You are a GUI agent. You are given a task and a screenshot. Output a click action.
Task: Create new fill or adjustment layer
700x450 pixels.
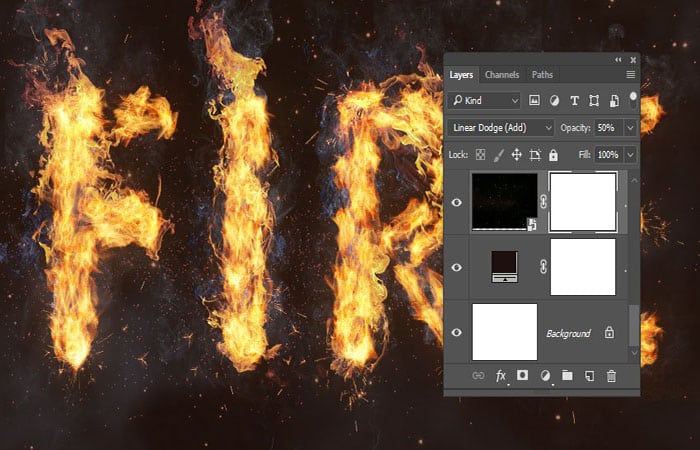pos(545,376)
